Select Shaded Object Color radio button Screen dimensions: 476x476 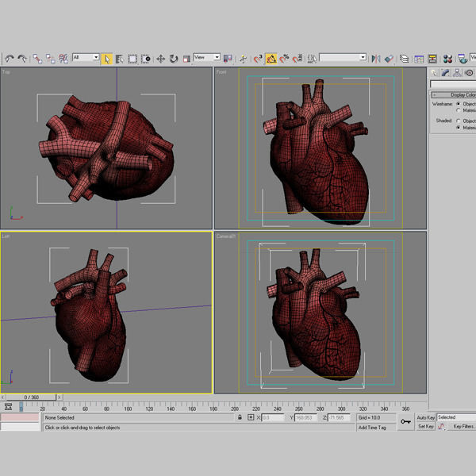click(459, 121)
